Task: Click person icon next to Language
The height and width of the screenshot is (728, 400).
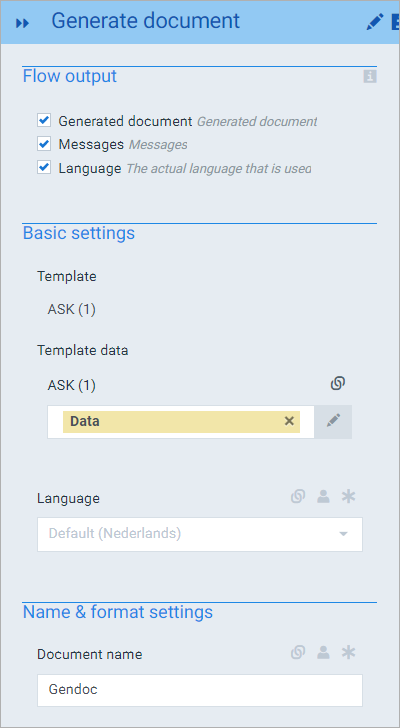Action: click(x=323, y=497)
